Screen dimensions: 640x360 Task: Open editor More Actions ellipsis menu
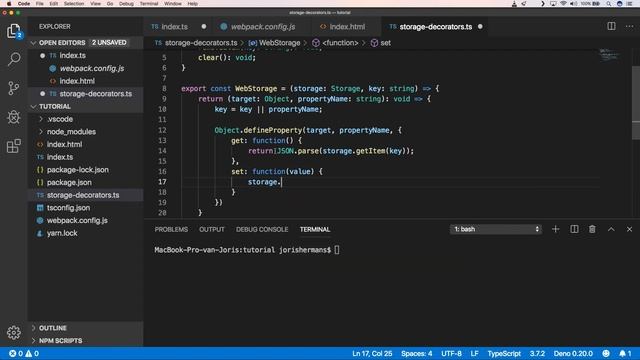629,26
